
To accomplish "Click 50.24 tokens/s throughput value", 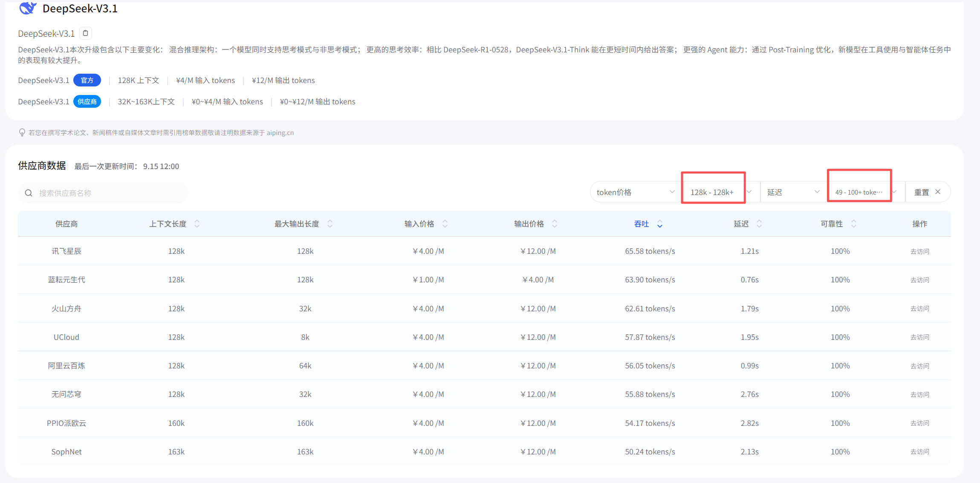I will (650, 451).
